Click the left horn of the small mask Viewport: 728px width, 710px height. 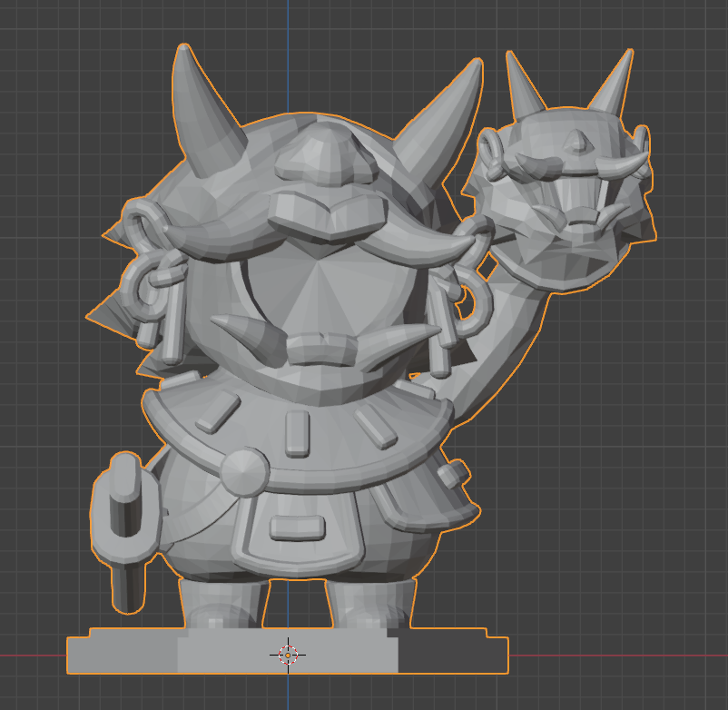click(x=524, y=88)
